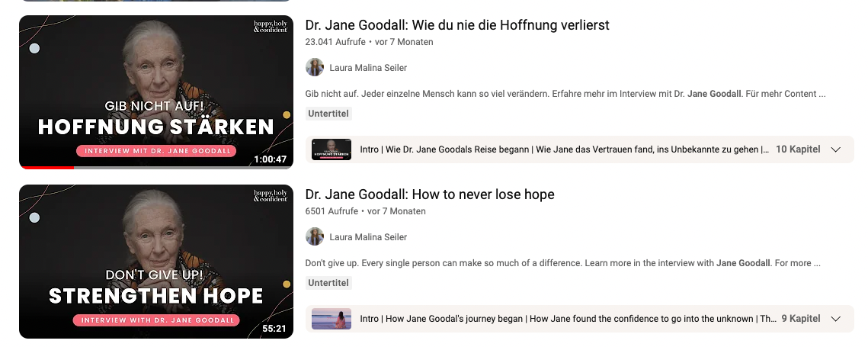Screen dimensions: 868x347
Task: Click the 55:21 duration badge
Action: (x=274, y=329)
